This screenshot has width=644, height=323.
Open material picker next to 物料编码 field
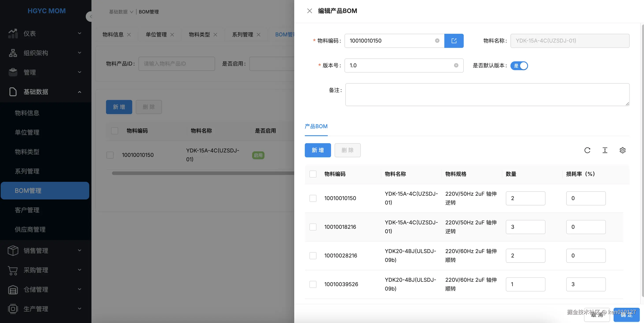tap(454, 41)
